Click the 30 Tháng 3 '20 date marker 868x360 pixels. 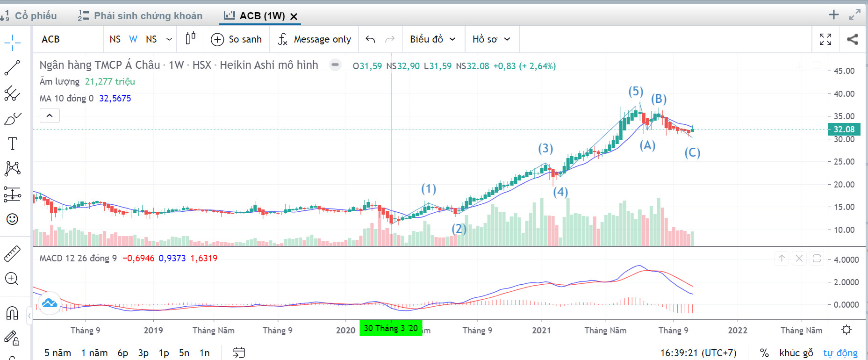click(391, 328)
